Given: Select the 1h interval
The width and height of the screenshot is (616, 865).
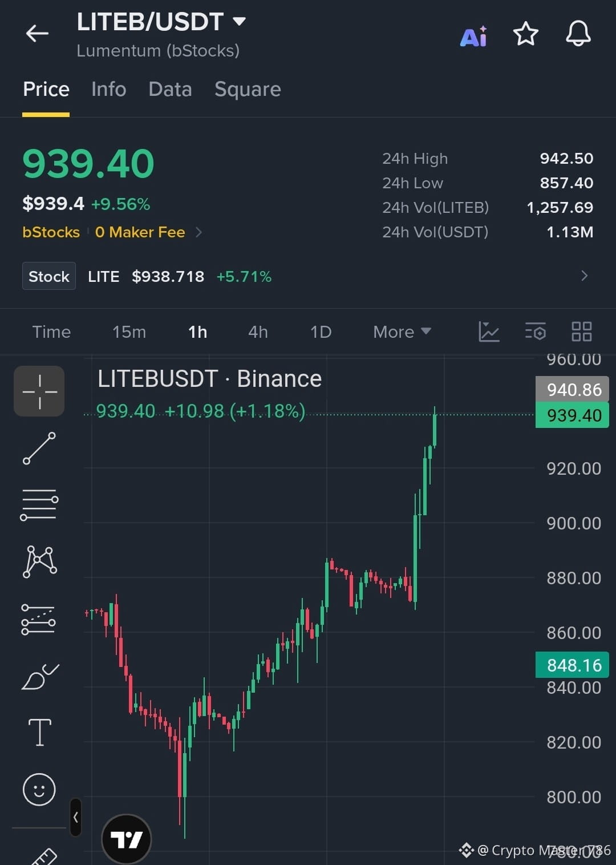Looking at the screenshot, I should 197,332.
